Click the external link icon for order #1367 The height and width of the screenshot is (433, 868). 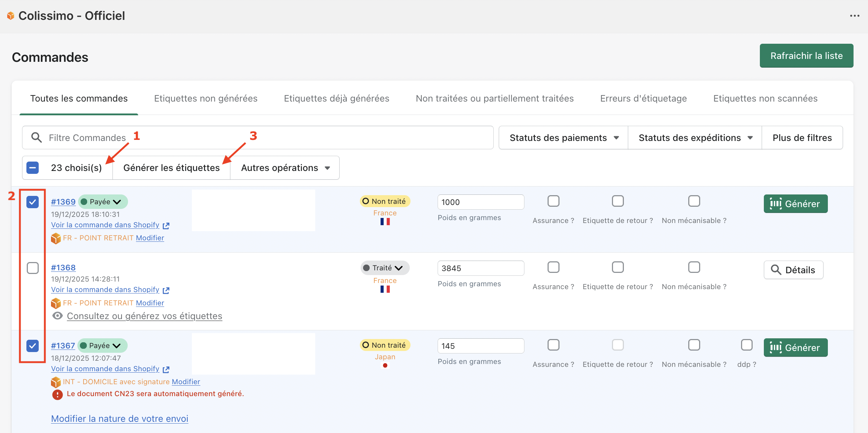(x=166, y=369)
